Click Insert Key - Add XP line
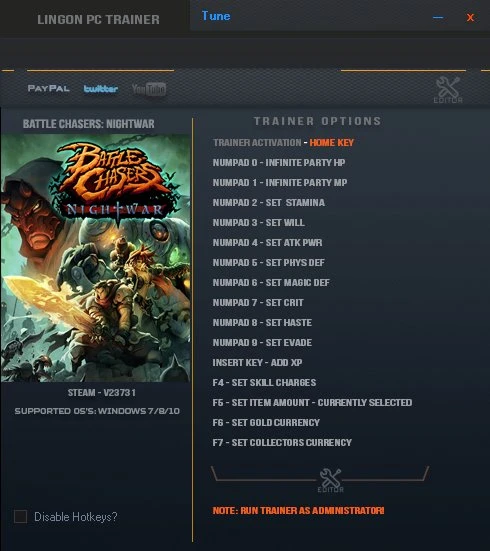The height and width of the screenshot is (551, 490). click(257, 363)
